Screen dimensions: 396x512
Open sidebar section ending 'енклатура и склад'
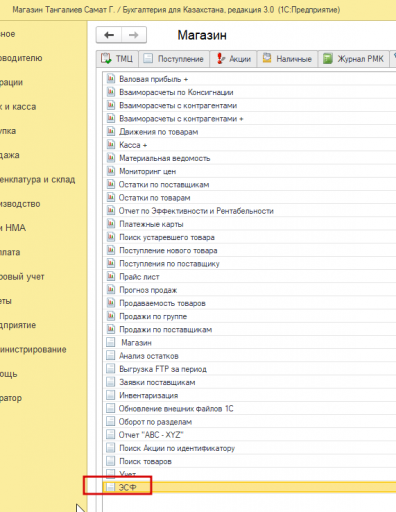(x=37, y=179)
